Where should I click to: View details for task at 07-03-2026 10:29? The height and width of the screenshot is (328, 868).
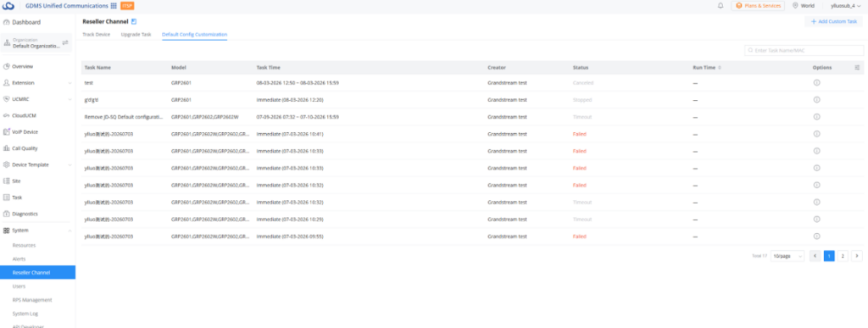(816, 219)
